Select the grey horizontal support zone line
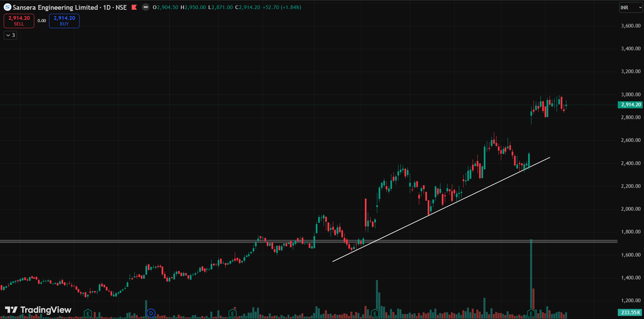The width and height of the screenshot is (644, 319). (309, 241)
